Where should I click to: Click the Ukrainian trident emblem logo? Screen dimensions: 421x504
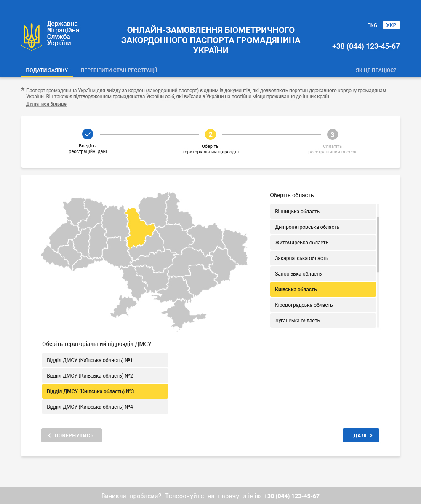point(32,35)
